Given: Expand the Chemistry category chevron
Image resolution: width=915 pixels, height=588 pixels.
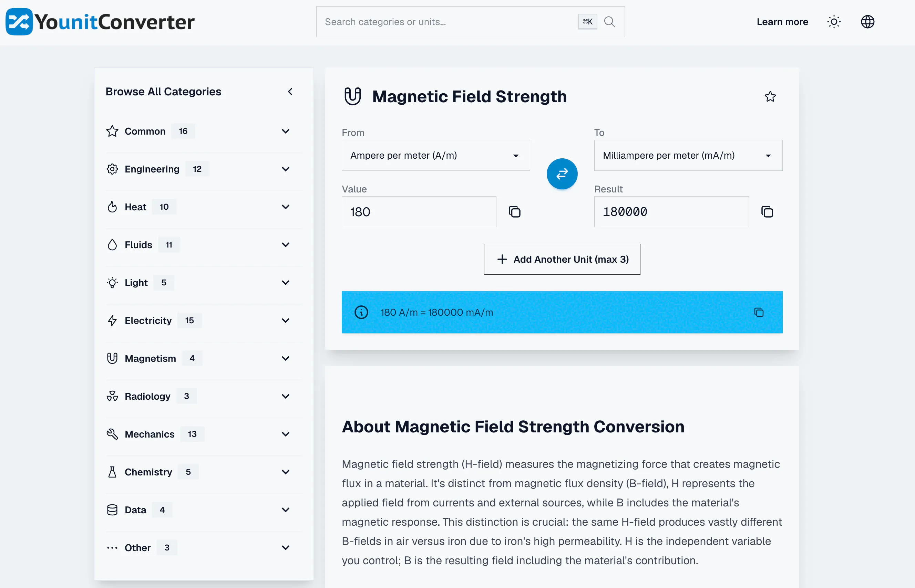Looking at the screenshot, I should tap(285, 472).
